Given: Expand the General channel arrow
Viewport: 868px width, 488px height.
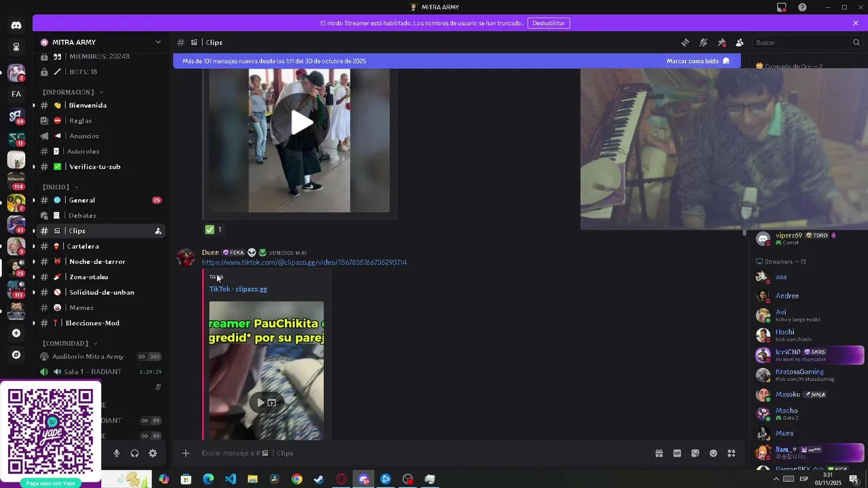Looking at the screenshot, I should pos(34,200).
